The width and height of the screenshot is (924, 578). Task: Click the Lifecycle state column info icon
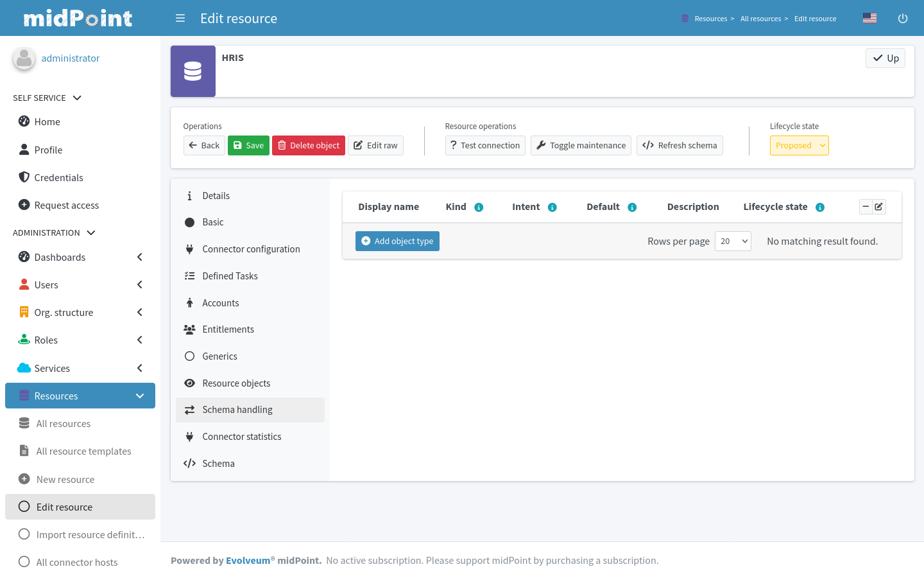pos(820,207)
